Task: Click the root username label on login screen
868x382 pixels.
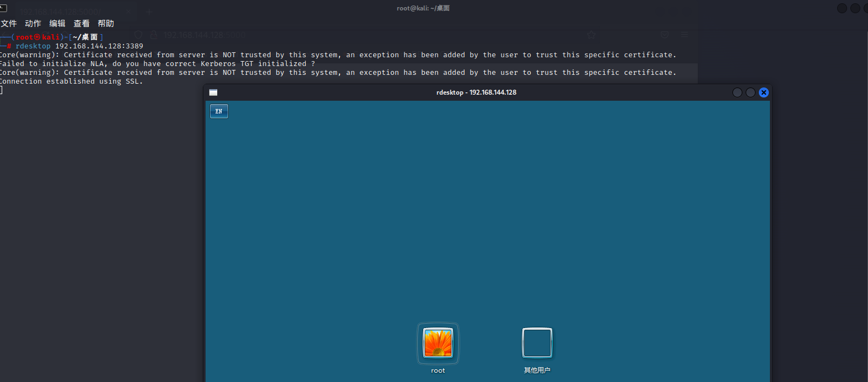Action: pyautogui.click(x=438, y=370)
